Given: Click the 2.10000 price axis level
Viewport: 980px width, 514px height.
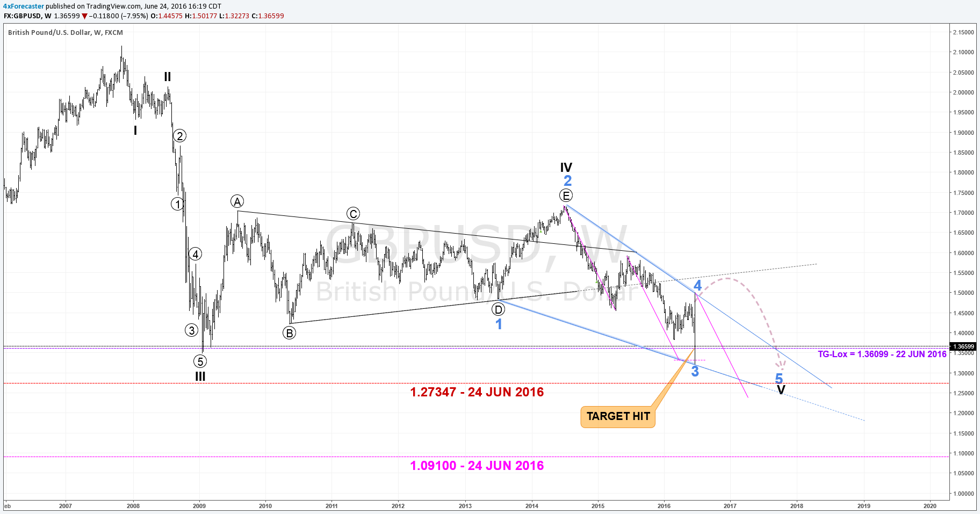Looking at the screenshot, I should pos(963,53).
